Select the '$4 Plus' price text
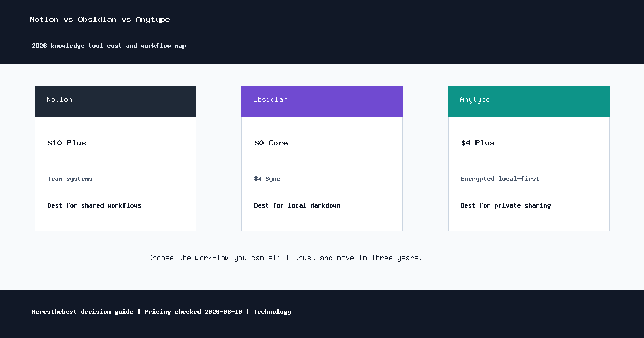 tap(478, 143)
